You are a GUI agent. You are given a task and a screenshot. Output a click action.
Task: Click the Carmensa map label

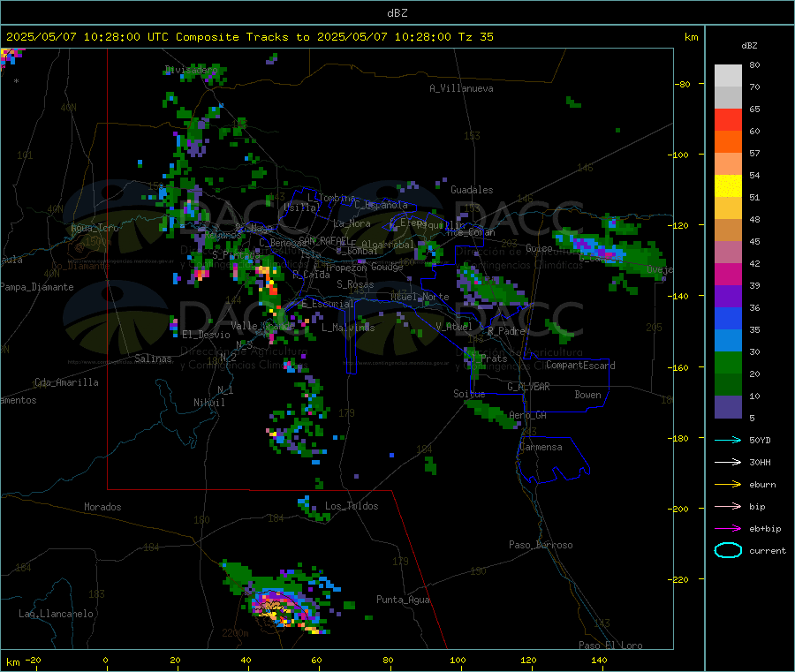(x=541, y=448)
